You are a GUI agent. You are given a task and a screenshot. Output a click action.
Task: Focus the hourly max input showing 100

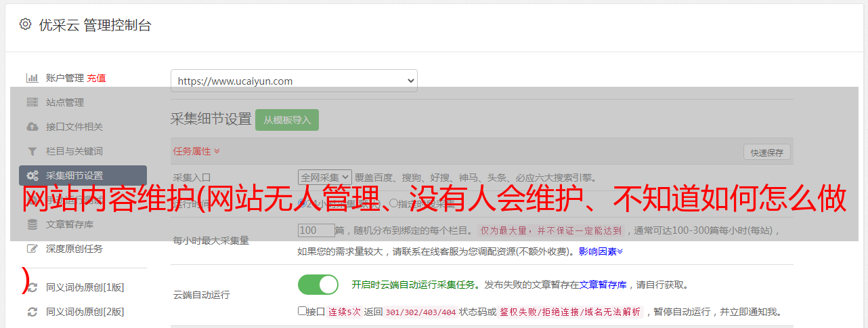[316, 230]
